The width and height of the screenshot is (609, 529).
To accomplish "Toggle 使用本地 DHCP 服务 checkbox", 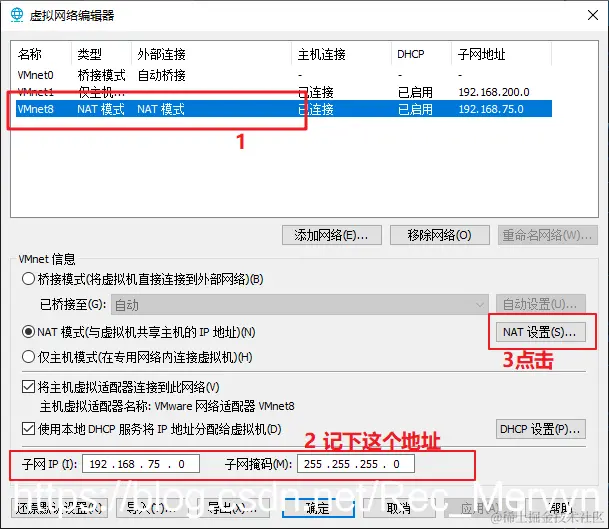I will pyautogui.click(x=28, y=429).
